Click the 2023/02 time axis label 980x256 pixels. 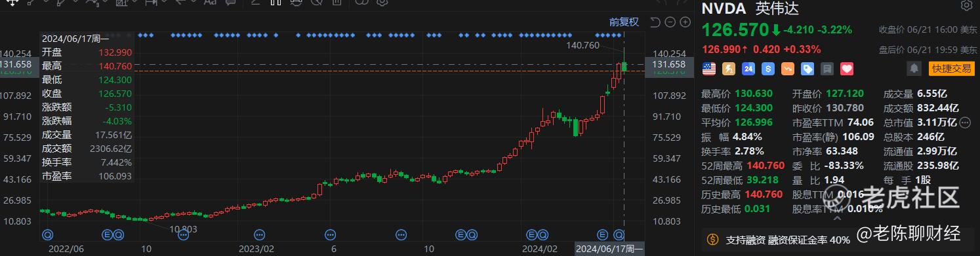(x=256, y=249)
